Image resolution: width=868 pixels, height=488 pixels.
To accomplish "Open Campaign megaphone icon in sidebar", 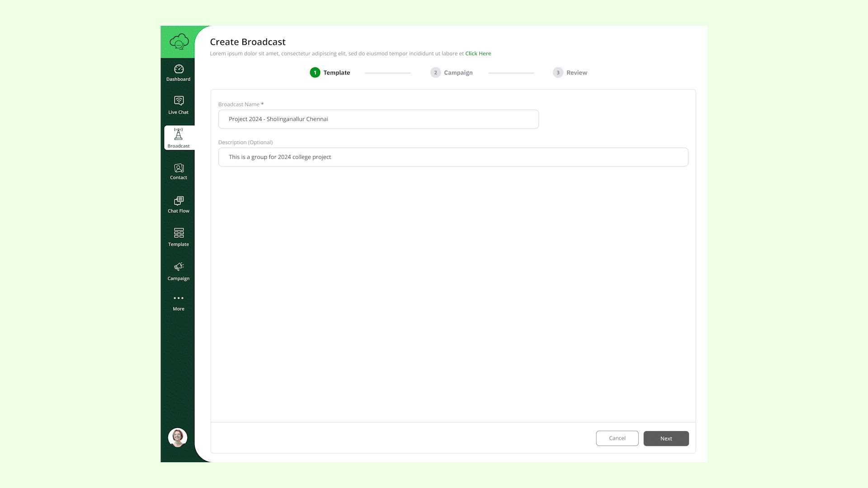I will pos(179,267).
